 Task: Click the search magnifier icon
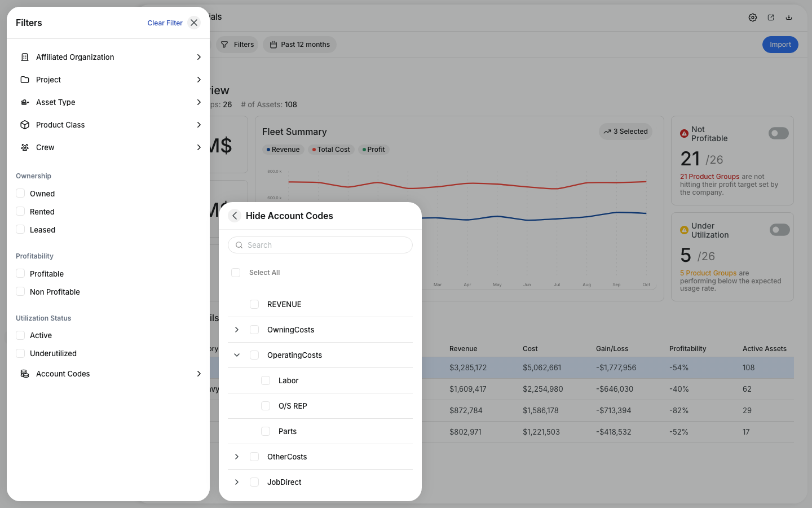pos(239,245)
